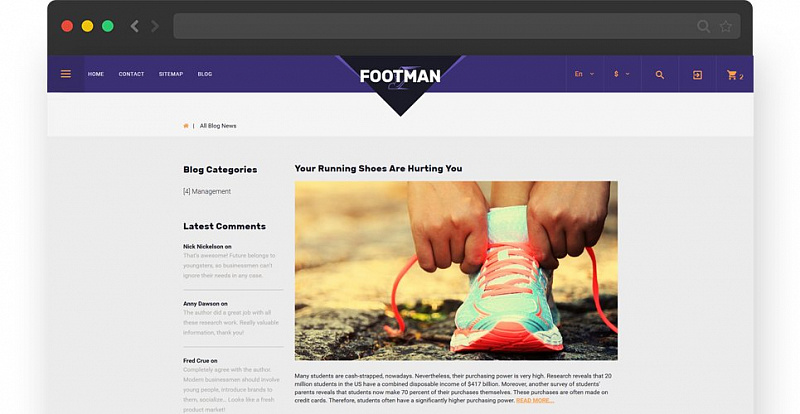Click the orange search magnifier icon
Screen dimensions: 800x414
pyautogui.click(x=660, y=75)
